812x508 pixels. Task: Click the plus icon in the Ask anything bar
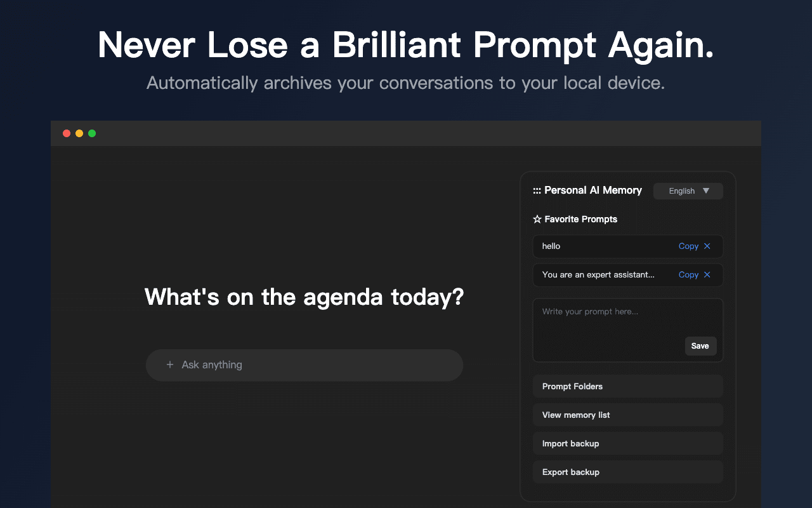(169, 364)
